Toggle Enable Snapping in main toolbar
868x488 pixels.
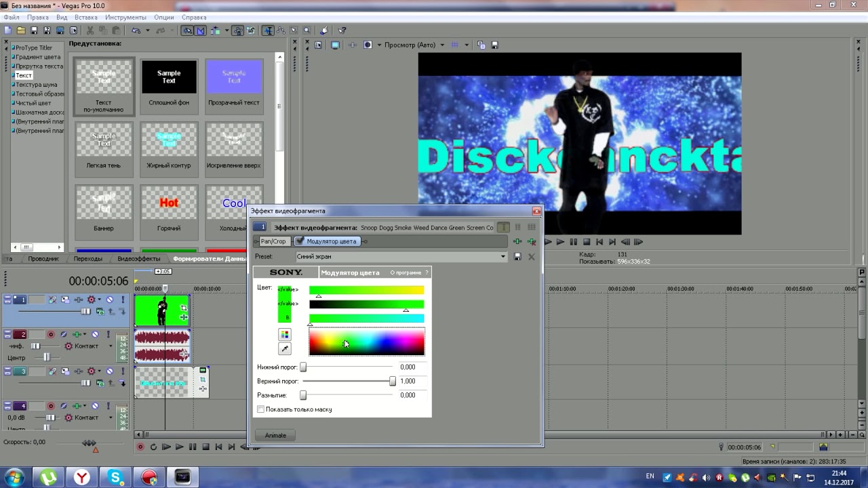coord(187,30)
